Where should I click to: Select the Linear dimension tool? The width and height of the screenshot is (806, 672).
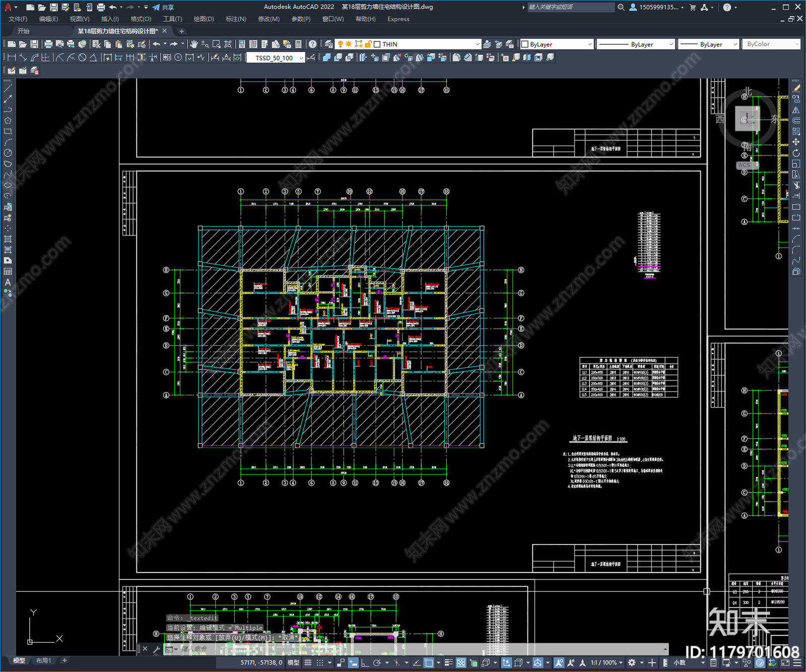12,57
